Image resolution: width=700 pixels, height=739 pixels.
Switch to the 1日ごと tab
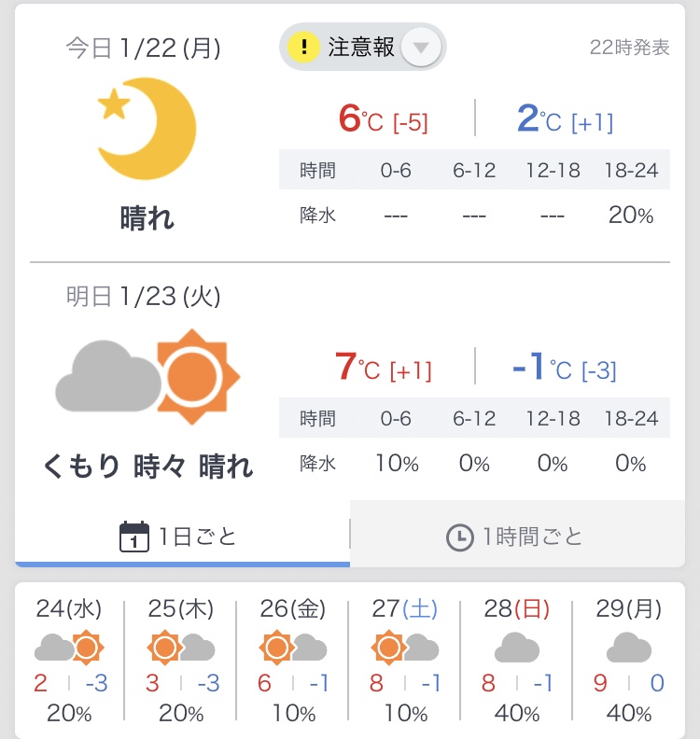point(182,537)
